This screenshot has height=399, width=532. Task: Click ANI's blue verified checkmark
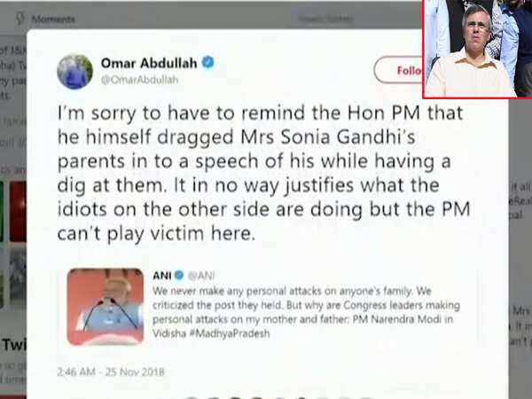coord(179,275)
